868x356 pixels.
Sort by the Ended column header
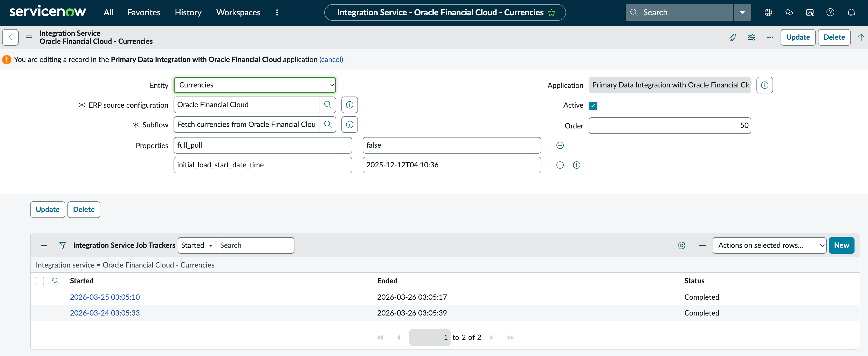(387, 281)
